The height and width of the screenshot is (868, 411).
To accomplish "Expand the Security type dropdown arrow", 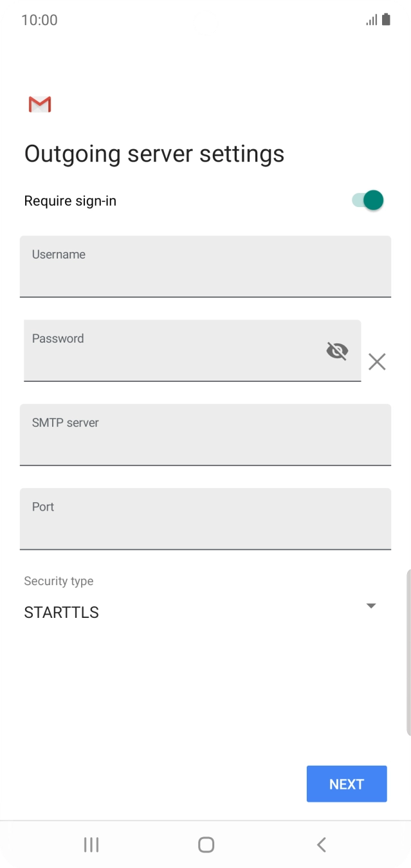I will click(x=370, y=606).
